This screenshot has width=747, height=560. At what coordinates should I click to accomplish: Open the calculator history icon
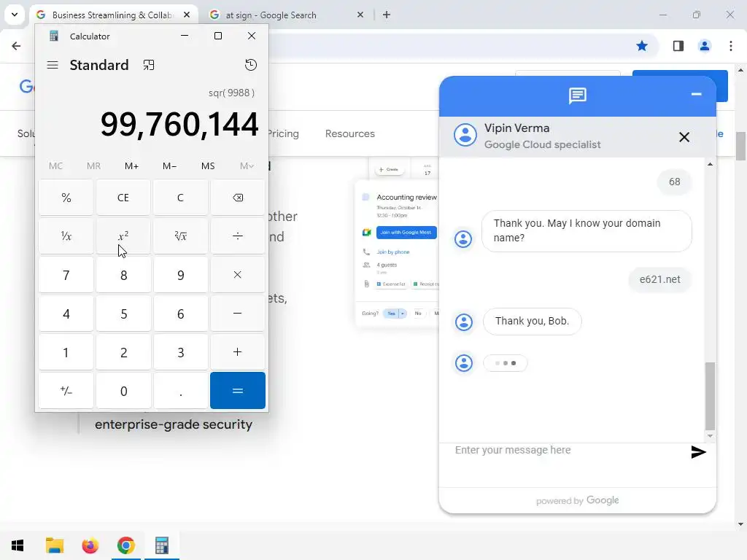pyautogui.click(x=251, y=65)
